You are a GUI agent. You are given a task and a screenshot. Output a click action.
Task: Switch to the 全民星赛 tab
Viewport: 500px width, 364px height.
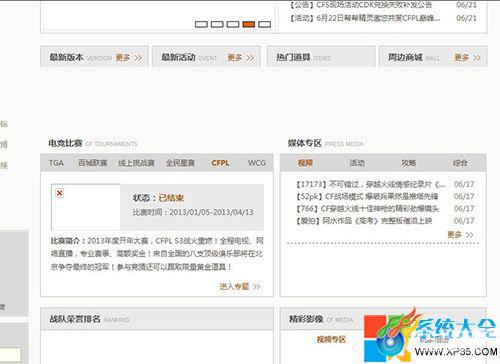click(180, 163)
